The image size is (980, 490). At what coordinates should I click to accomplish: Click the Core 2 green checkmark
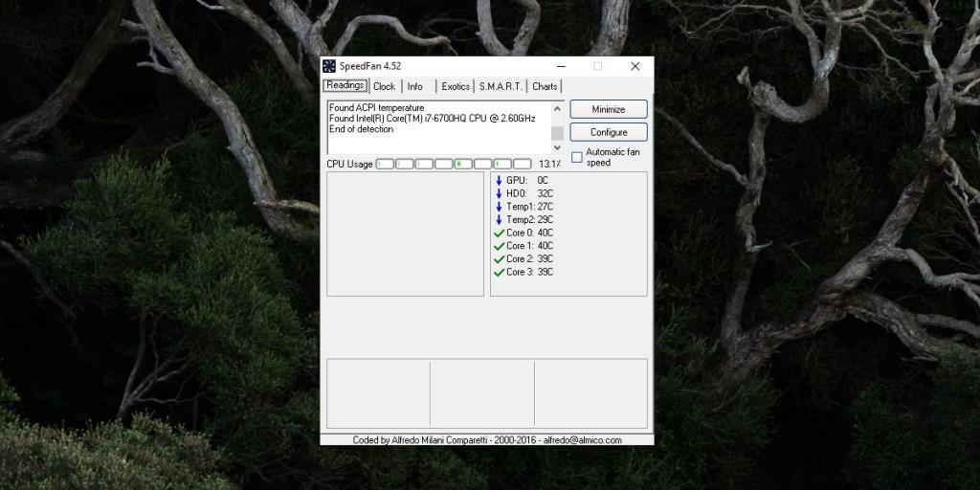tap(499, 259)
